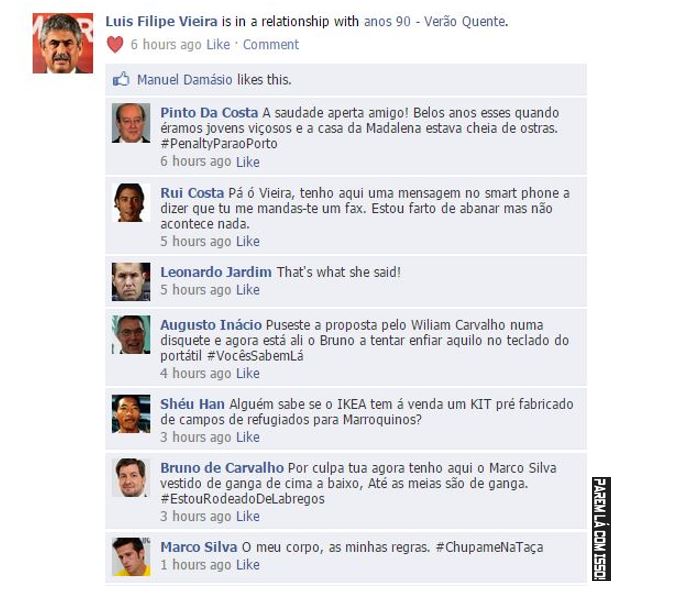The image size is (674, 595).
Task: Click the Bruno de Carvalho name link
Action: [x=222, y=468]
